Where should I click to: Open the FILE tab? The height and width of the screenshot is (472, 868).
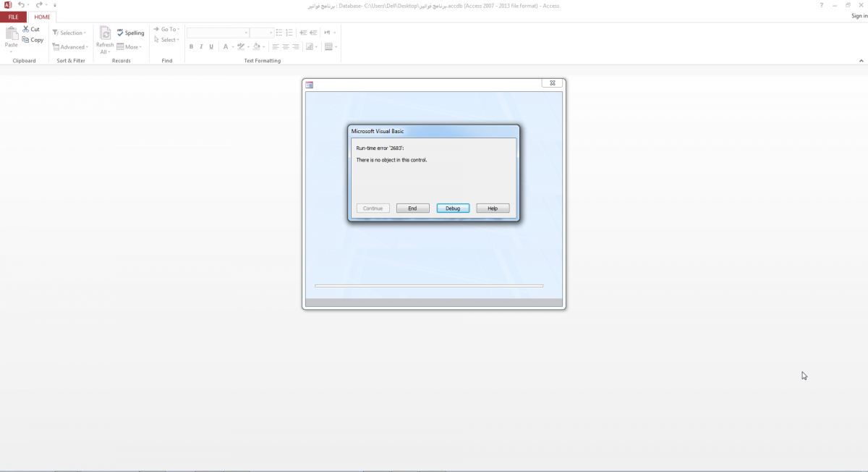coord(14,17)
